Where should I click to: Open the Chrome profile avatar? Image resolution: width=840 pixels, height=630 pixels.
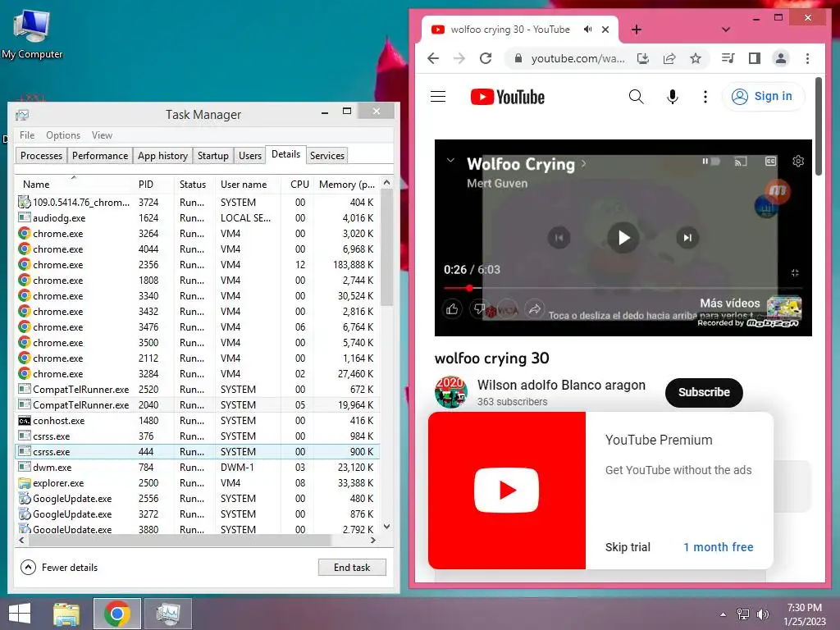781,58
